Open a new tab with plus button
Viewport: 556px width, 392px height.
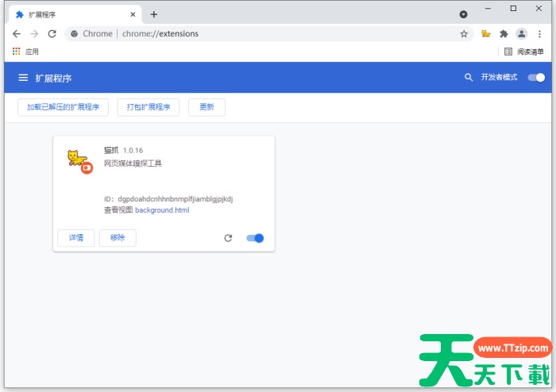tap(154, 14)
